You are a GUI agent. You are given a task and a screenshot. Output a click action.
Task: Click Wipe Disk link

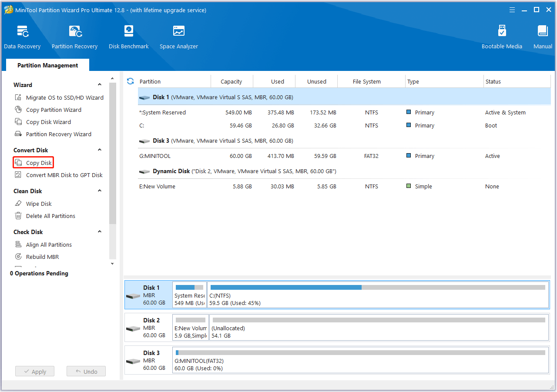[39, 204]
